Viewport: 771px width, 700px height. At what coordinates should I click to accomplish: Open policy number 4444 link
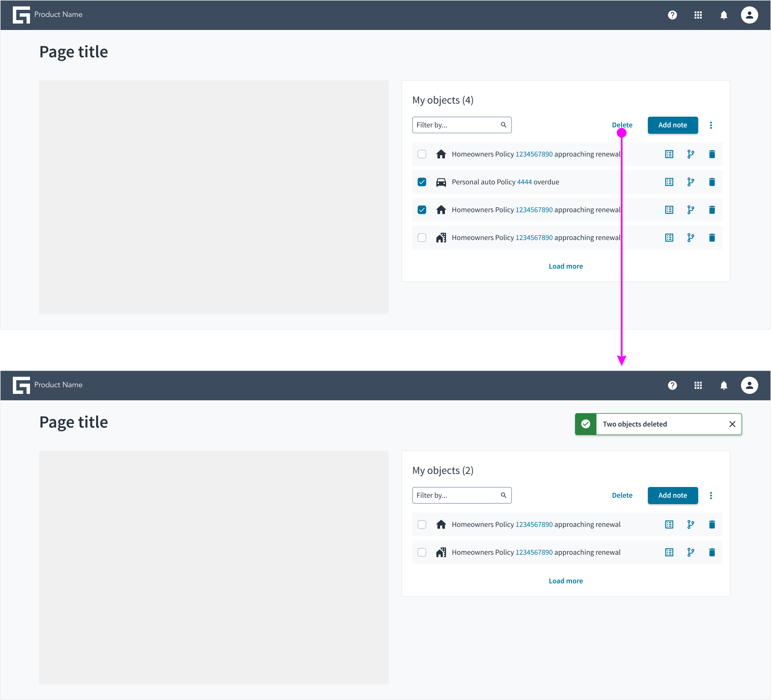(x=524, y=182)
